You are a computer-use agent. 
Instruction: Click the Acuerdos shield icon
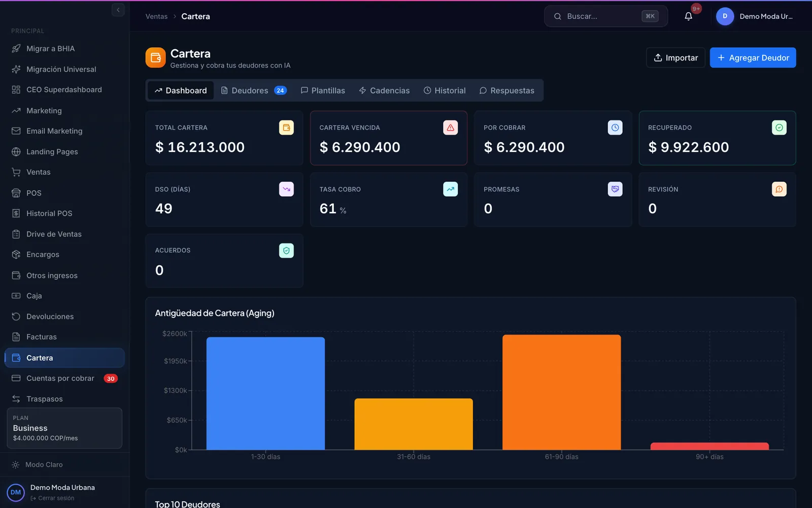point(286,250)
